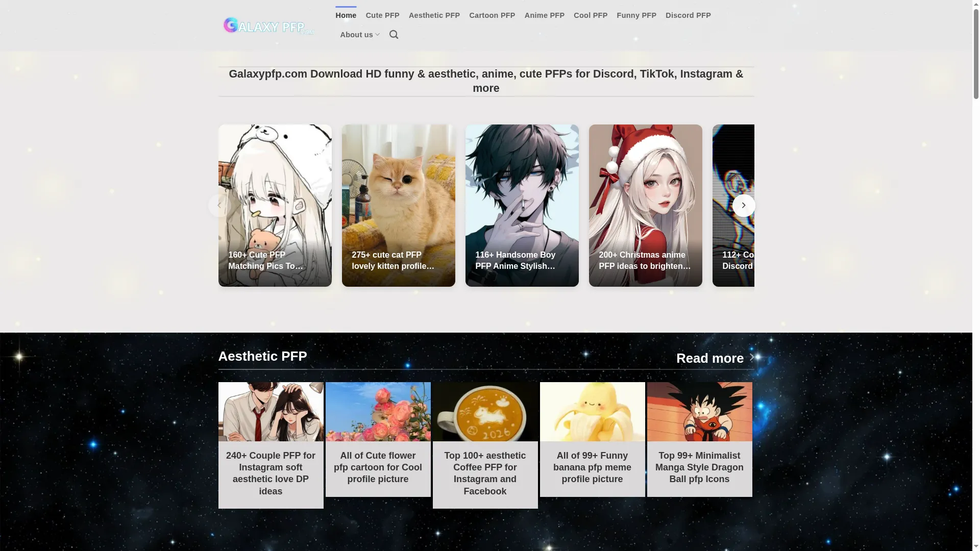Click Couple PFP for Instagram thumbnail image
This screenshot has width=980, height=551.
click(271, 412)
